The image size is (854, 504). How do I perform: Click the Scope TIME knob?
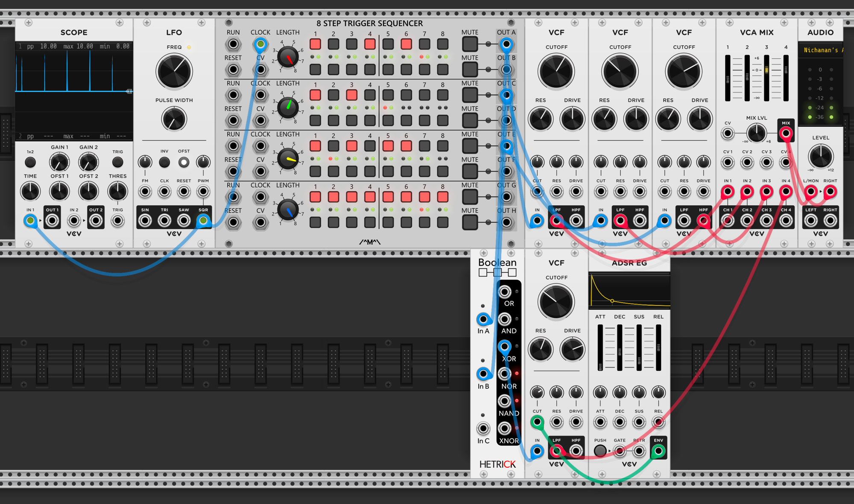click(x=30, y=191)
